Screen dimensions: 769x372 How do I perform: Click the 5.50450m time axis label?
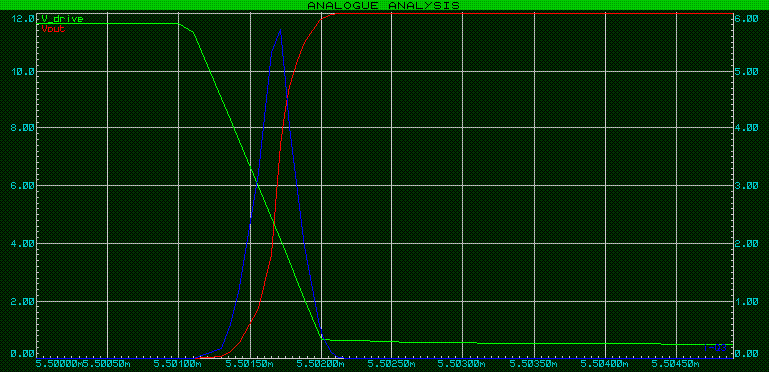click(676, 365)
